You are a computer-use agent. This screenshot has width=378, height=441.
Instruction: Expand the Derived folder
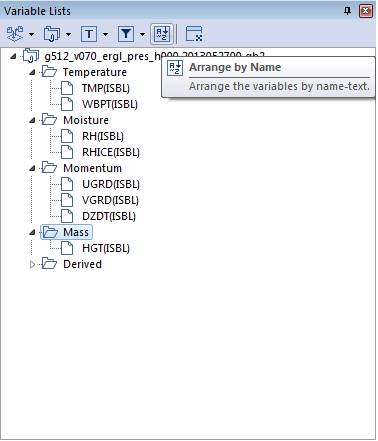click(x=32, y=264)
